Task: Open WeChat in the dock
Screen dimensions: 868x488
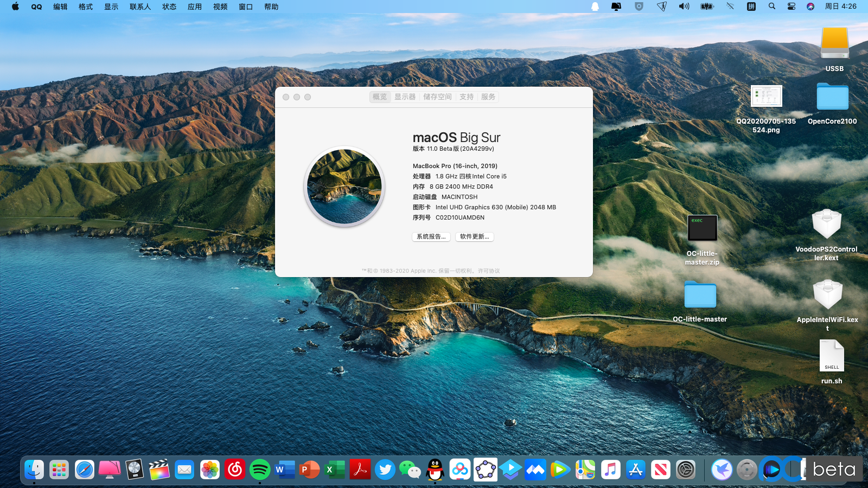Action: click(x=410, y=470)
